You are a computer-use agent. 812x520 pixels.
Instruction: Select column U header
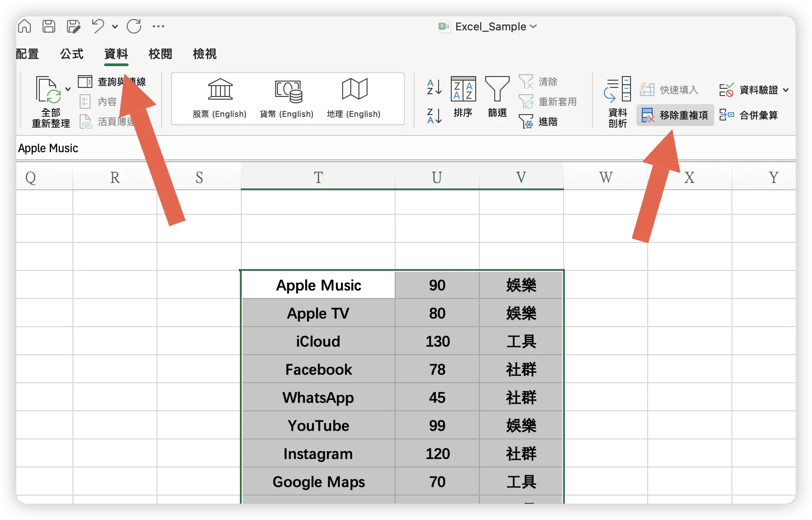437,177
